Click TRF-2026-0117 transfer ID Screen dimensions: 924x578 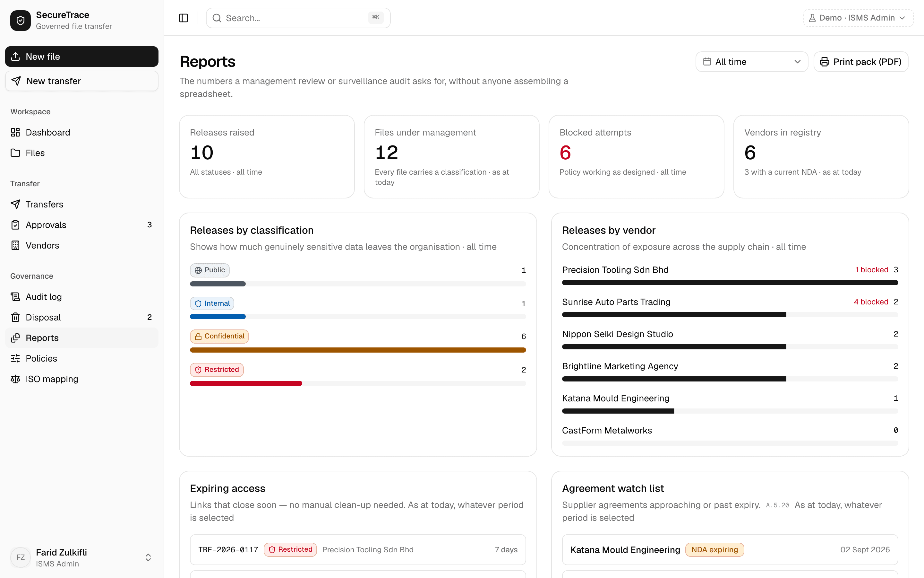tap(228, 549)
